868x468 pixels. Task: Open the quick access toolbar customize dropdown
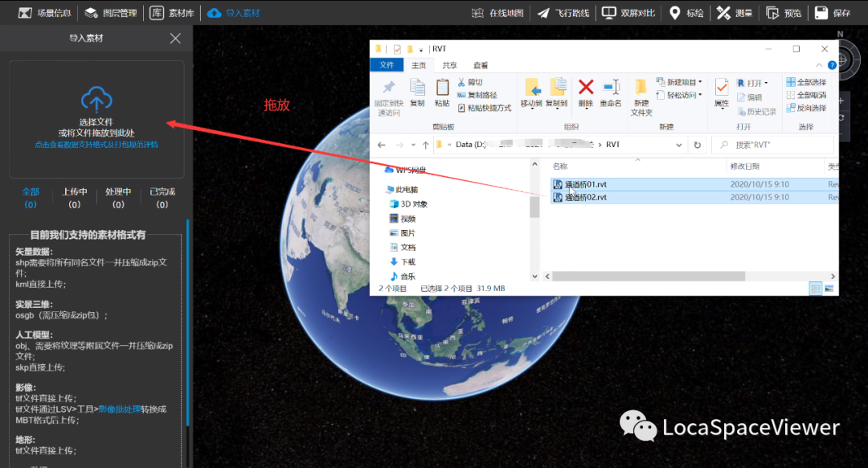[x=421, y=50]
